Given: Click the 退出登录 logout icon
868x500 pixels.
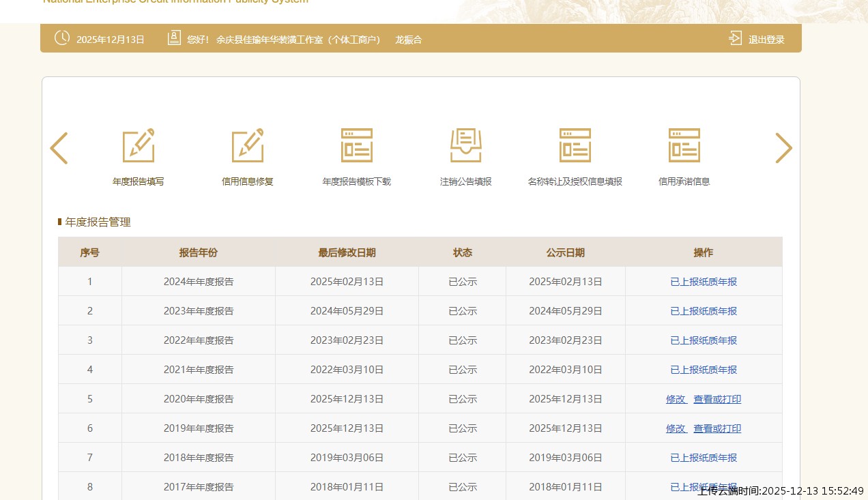Looking at the screenshot, I should coord(735,38).
